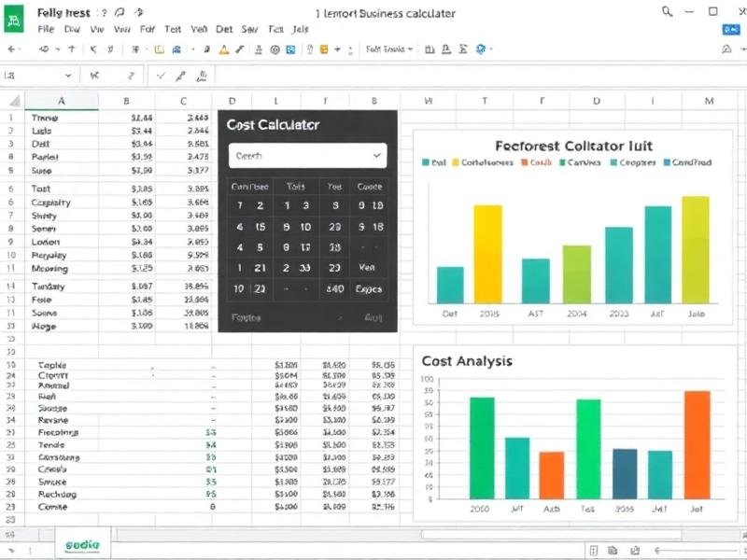
Task: Click the Tals column header in the calculator
Action: (x=296, y=187)
